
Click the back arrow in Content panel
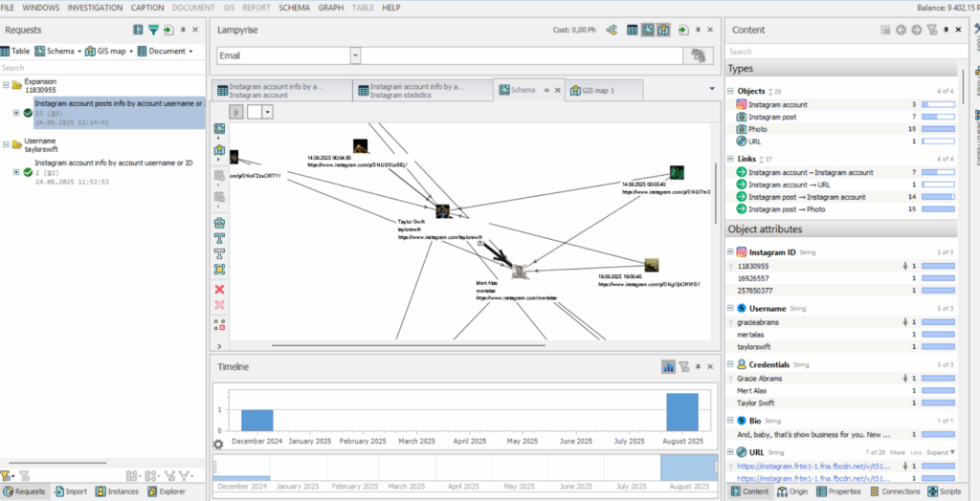(901, 30)
